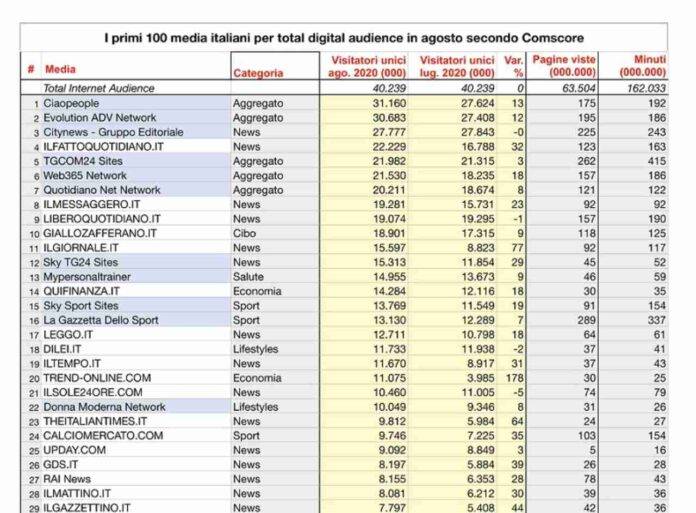Select the Var. % column header
Viewport: 696px width, 513px height.
[517, 66]
